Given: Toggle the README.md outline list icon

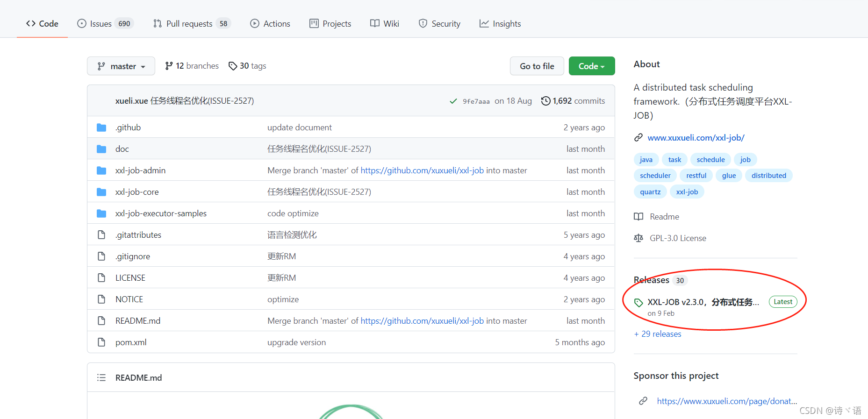Looking at the screenshot, I should [x=101, y=377].
